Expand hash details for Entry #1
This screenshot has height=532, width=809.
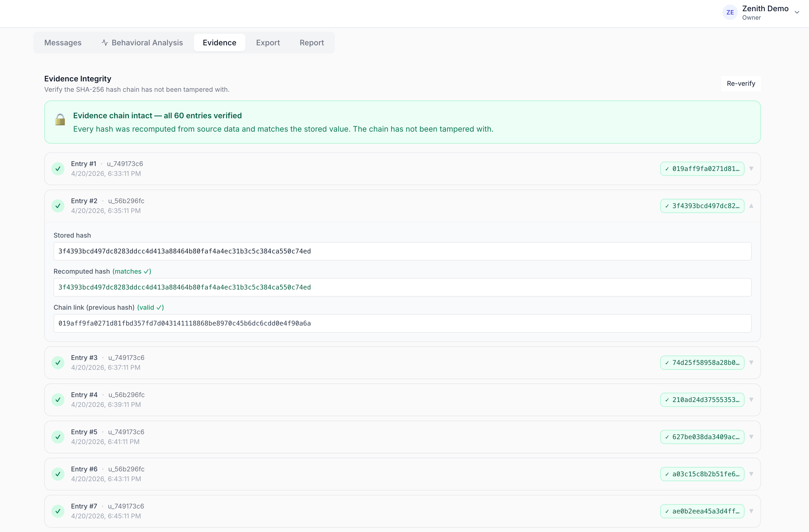click(x=752, y=169)
